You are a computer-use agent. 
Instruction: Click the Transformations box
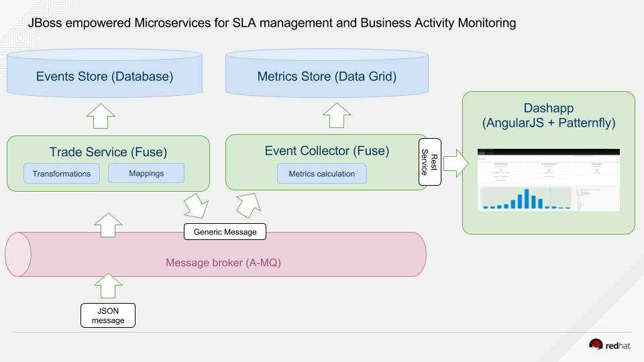pos(62,174)
